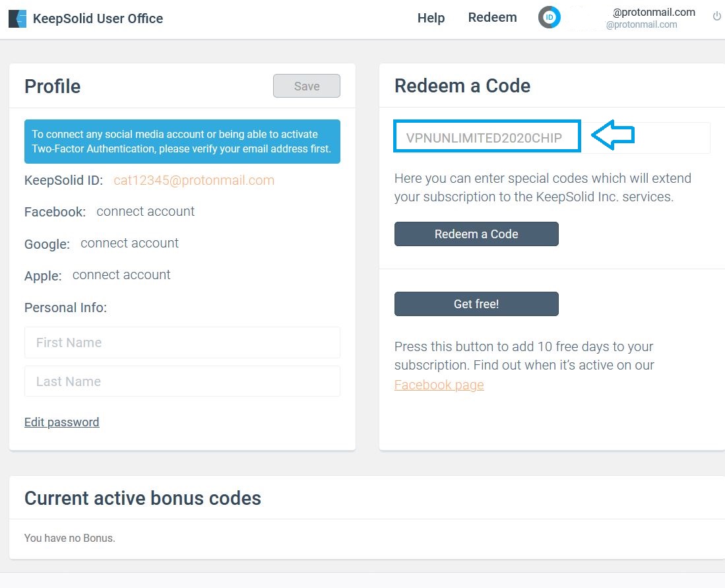
Task: Open the Help menu
Action: point(431,18)
